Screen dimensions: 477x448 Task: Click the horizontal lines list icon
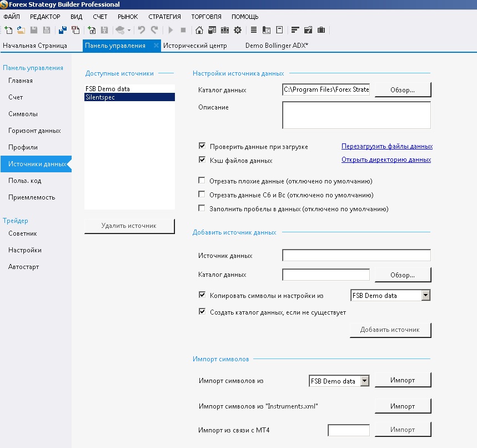(x=254, y=30)
